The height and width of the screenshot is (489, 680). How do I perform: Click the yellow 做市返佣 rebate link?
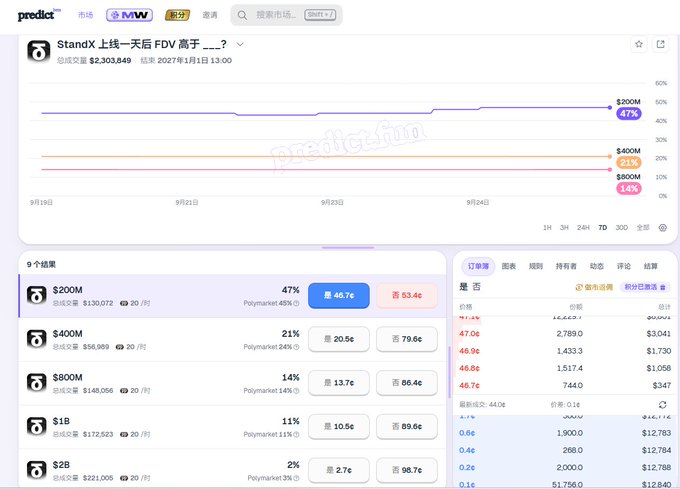tap(594, 287)
